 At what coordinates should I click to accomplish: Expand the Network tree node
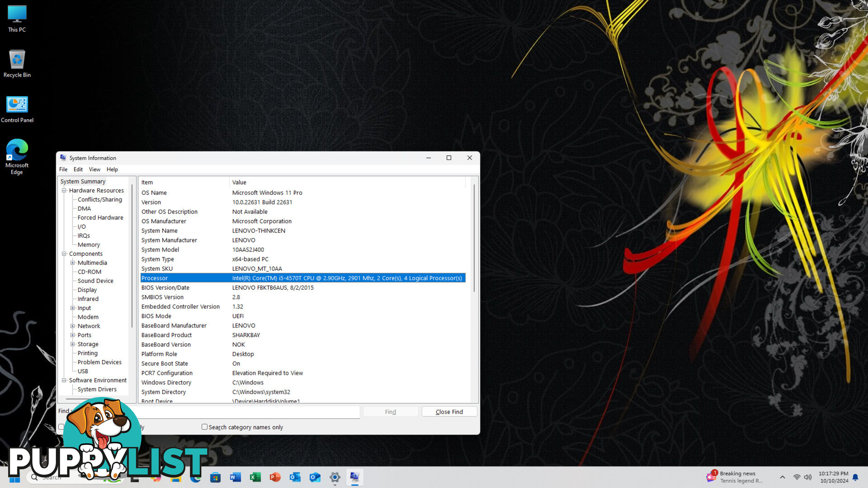click(72, 326)
